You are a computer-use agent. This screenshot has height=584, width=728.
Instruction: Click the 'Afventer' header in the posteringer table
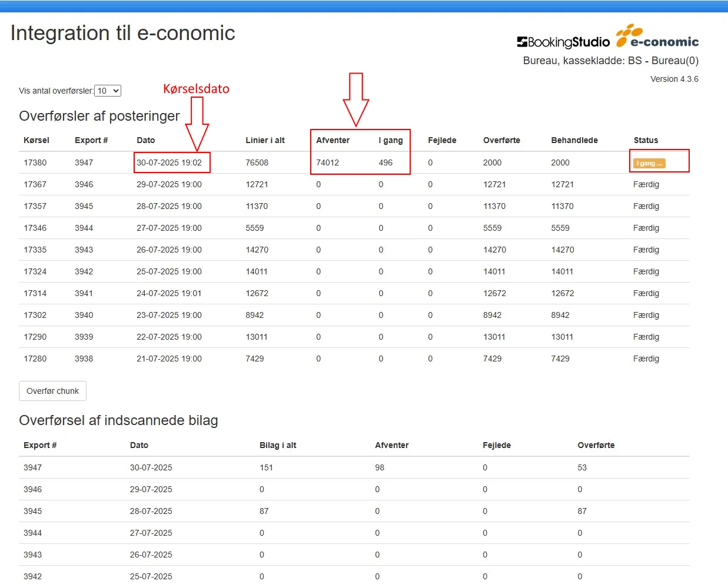coord(333,140)
